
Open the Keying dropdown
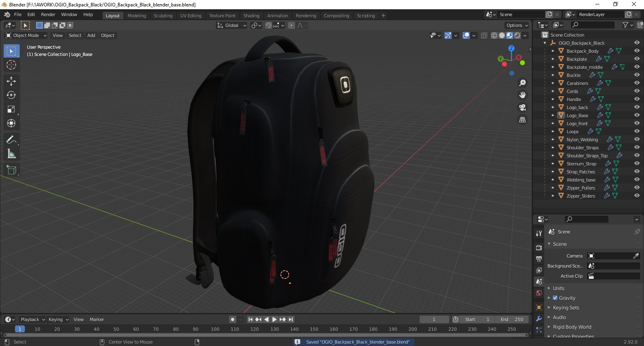coord(58,319)
